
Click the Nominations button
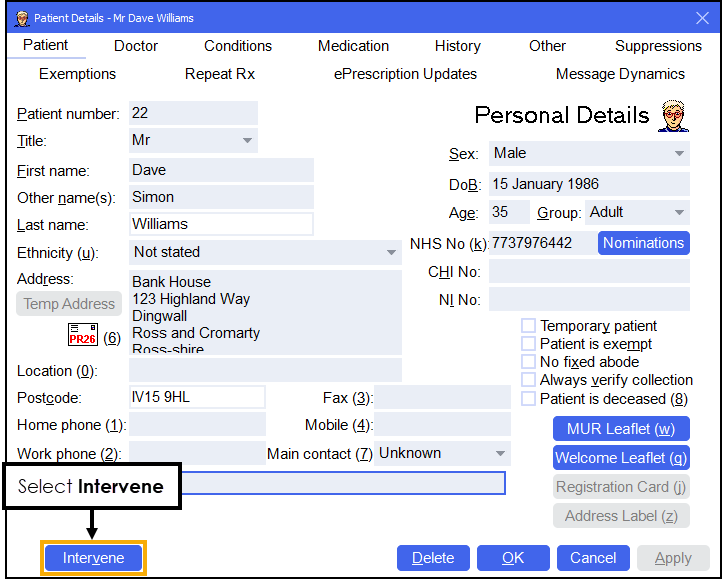(643, 243)
